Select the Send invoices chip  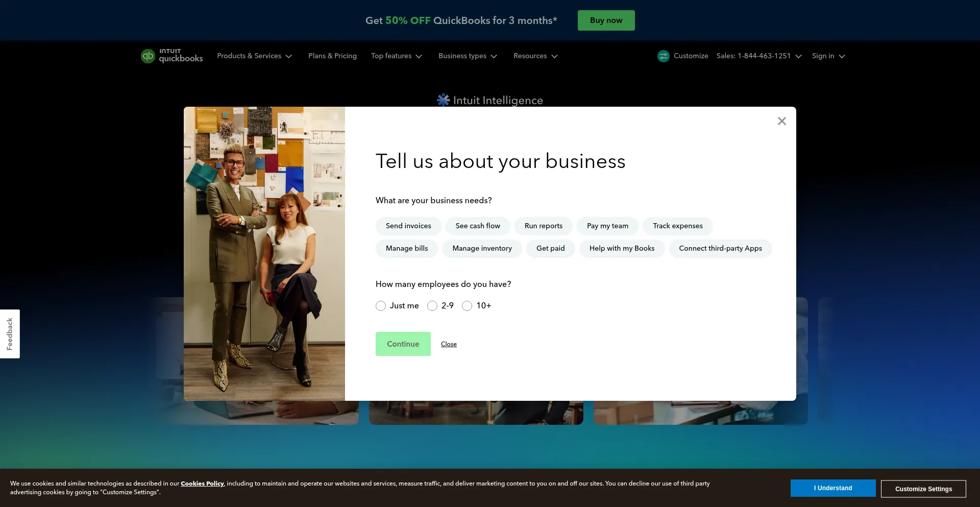click(408, 226)
